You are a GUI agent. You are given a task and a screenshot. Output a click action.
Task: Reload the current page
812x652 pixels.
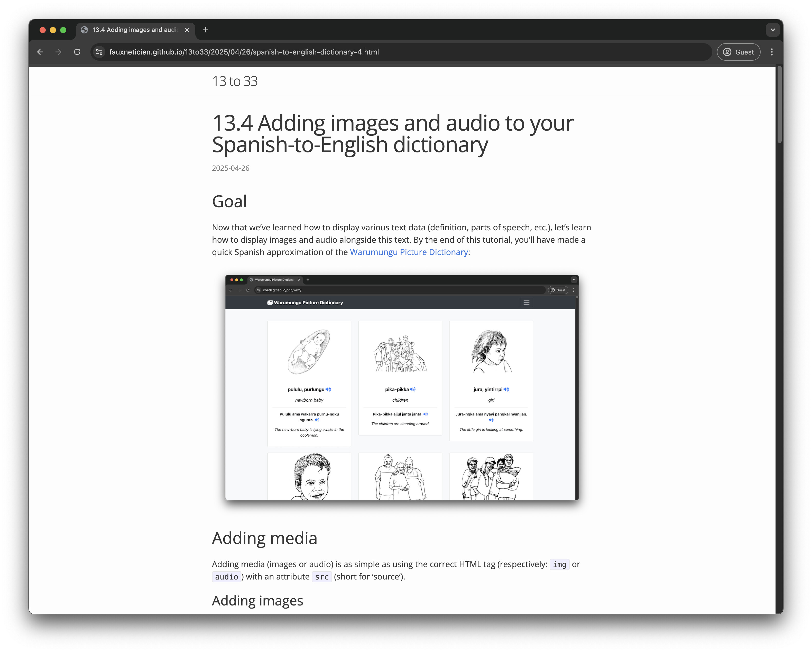pyautogui.click(x=77, y=52)
